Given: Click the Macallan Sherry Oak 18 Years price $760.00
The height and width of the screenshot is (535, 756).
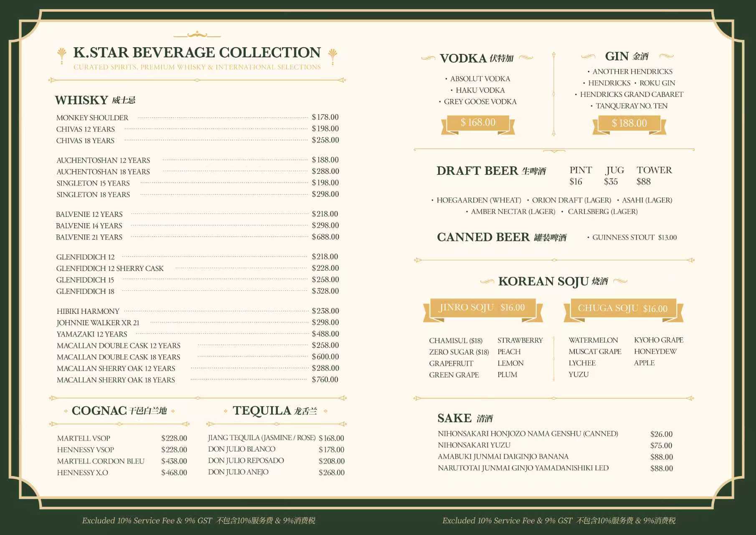Looking at the screenshot, I should pos(325,380).
